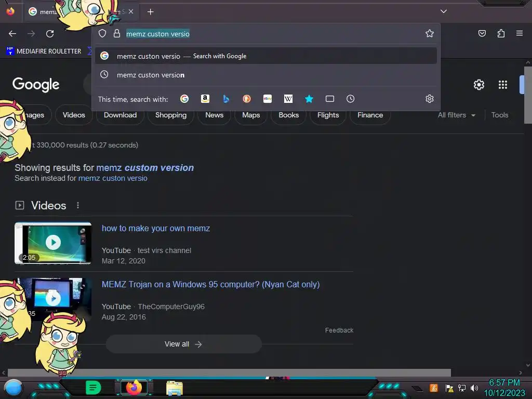
Task: Switch to the Videos filter tab
Action: [x=74, y=115]
